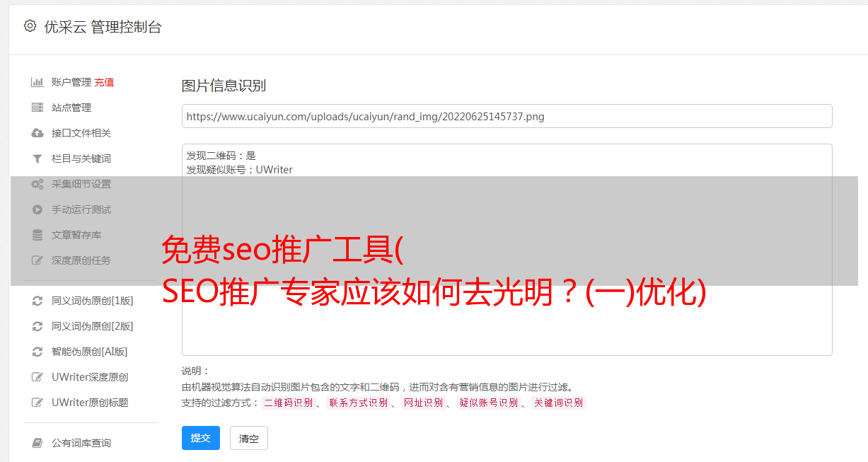Image resolution: width=868 pixels, height=462 pixels.
Task: Click the red 充值 link
Action: pyautogui.click(x=104, y=82)
